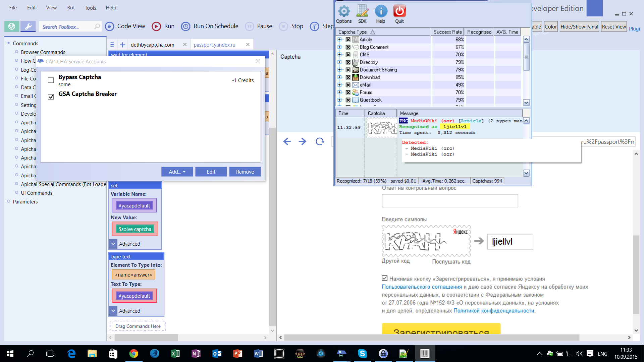Open the Пользовательского соглашения link
This screenshot has width=644, height=362.
point(422,287)
